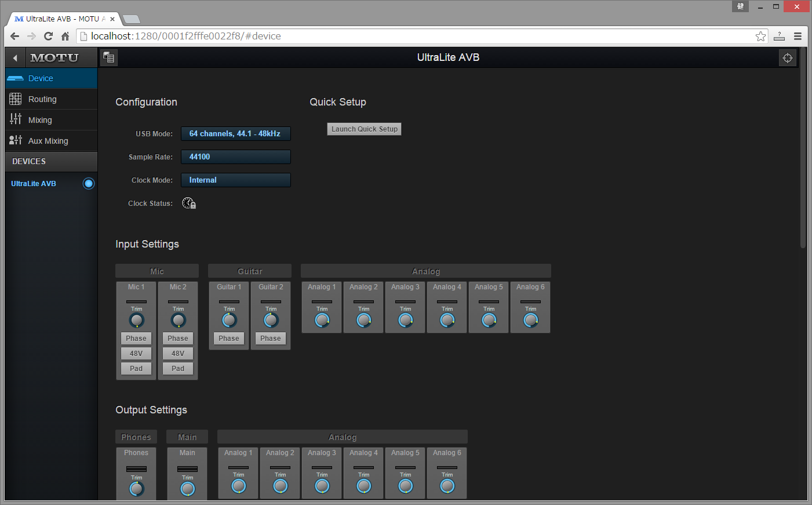Click the Analog output group header
812x505 pixels.
coord(343,437)
